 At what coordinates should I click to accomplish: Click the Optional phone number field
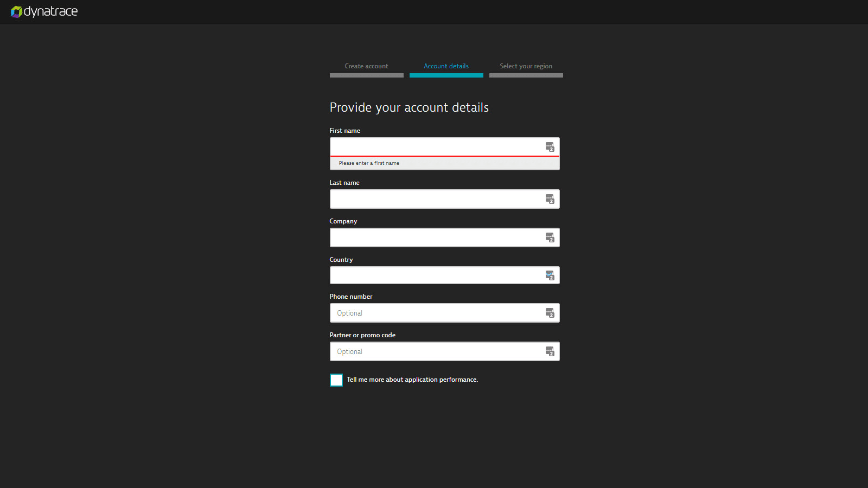pos(434,313)
